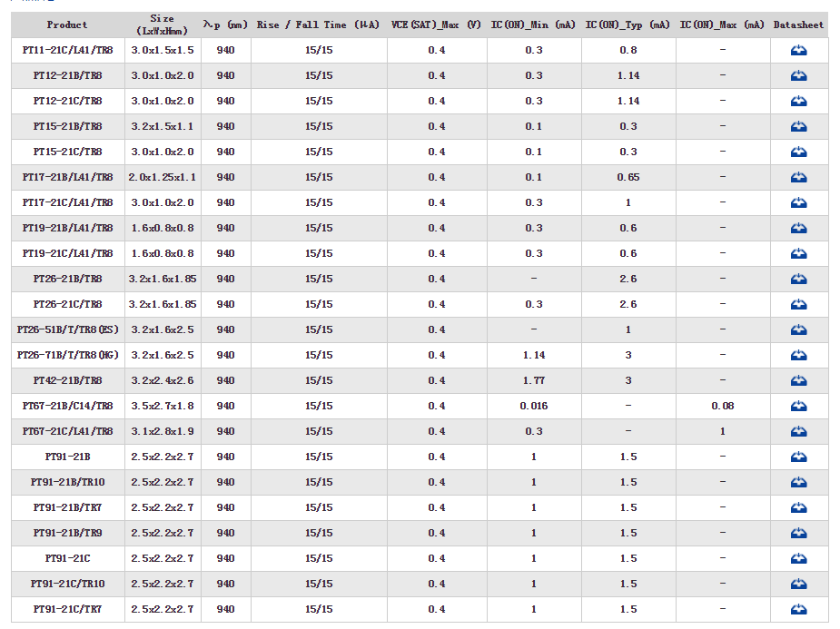
Task: Download datasheet for PT19-21B/L41/TR8
Action: tap(798, 228)
